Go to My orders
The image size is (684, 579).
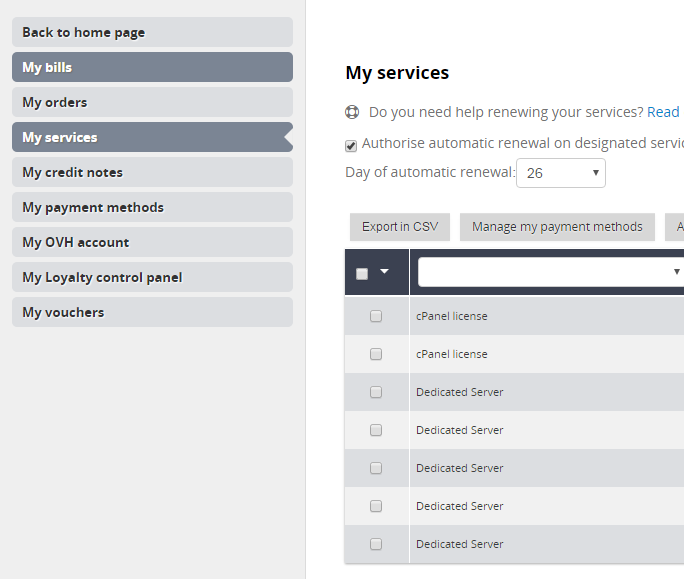click(x=152, y=102)
